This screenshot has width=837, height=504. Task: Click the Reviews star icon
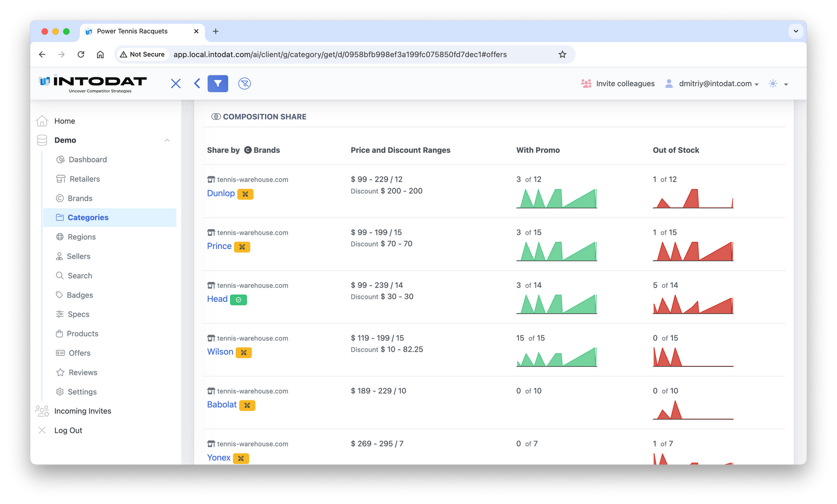click(x=60, y=372)
